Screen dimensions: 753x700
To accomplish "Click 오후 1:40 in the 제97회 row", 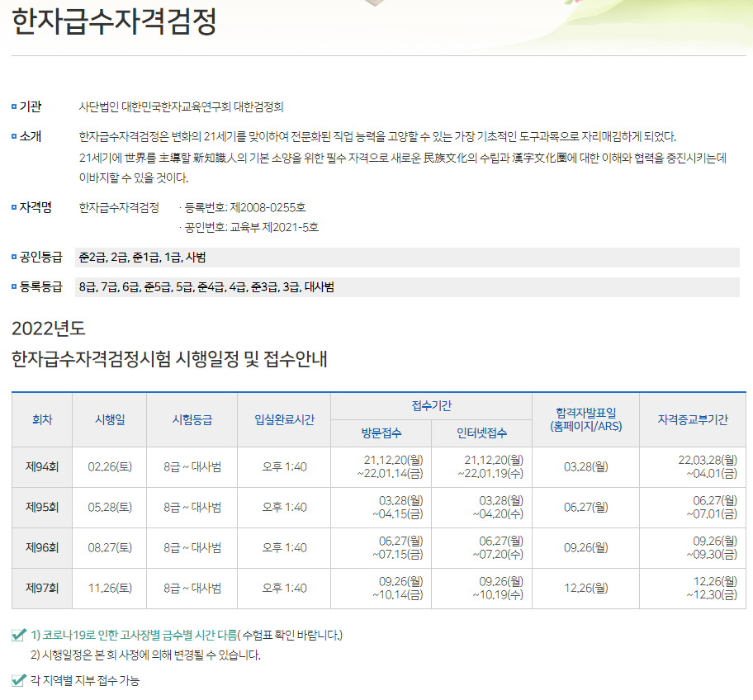I will pos(284,588).
